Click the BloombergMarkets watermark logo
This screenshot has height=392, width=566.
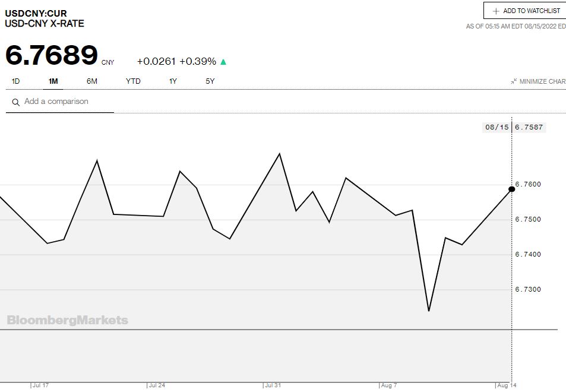pyautogui.click(x=67, y=320)
